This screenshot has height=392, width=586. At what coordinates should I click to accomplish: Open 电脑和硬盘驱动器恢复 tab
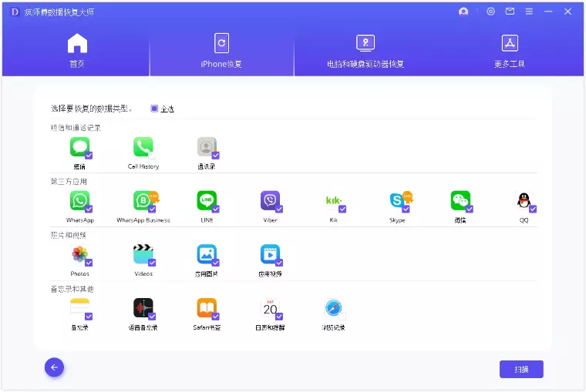[365, 50]
